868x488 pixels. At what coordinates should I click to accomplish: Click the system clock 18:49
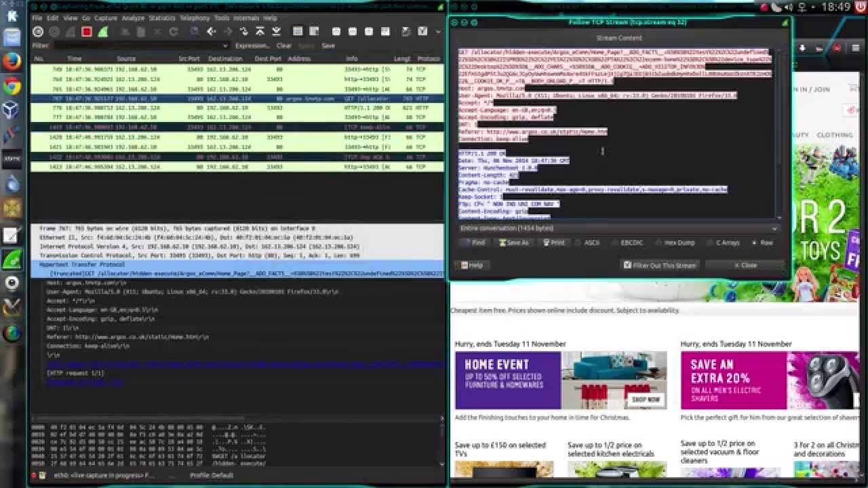point(835,7)
